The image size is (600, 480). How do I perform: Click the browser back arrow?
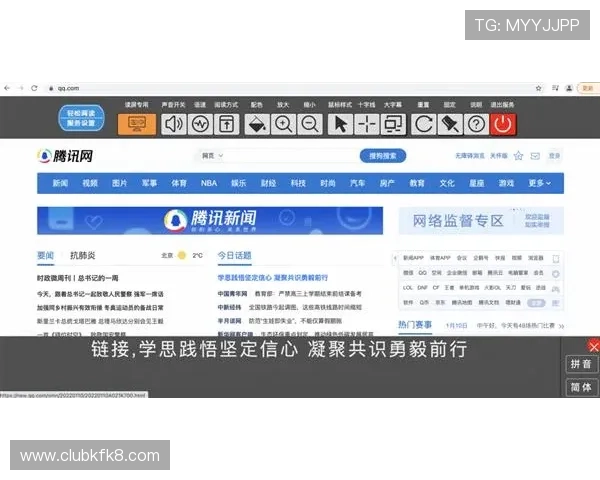7,88
